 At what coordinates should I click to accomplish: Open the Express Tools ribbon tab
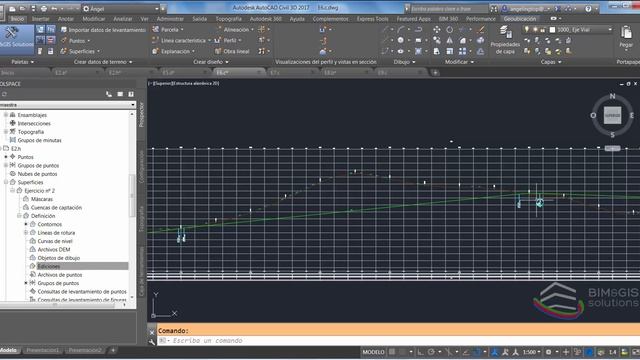tap(372, 19)
